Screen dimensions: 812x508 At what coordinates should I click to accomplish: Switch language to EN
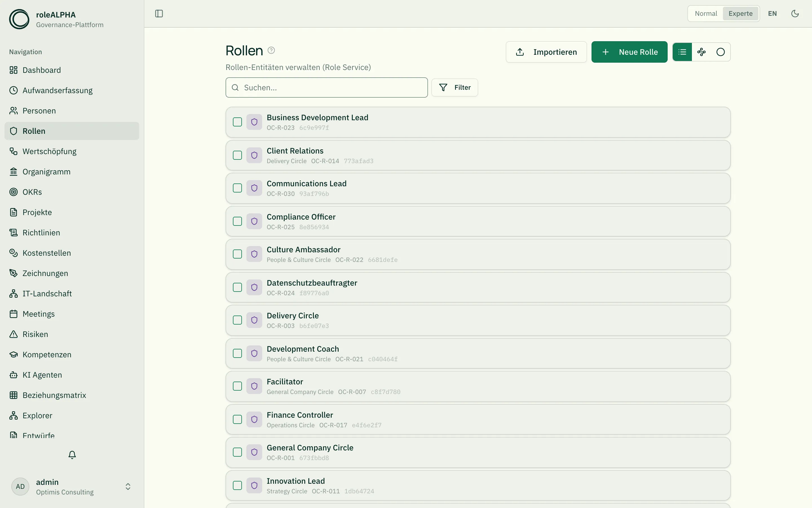click(x=773, y=14)
